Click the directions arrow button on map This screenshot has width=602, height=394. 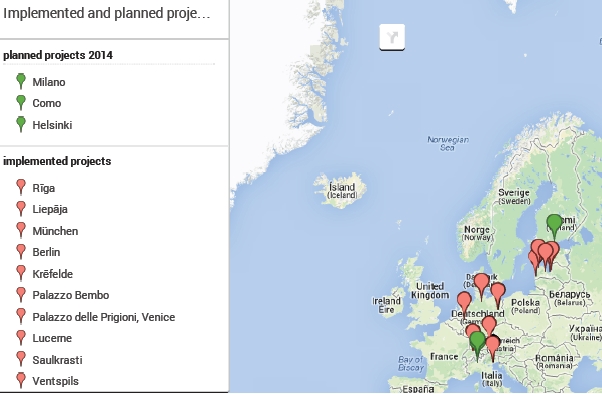pos(392,37)
